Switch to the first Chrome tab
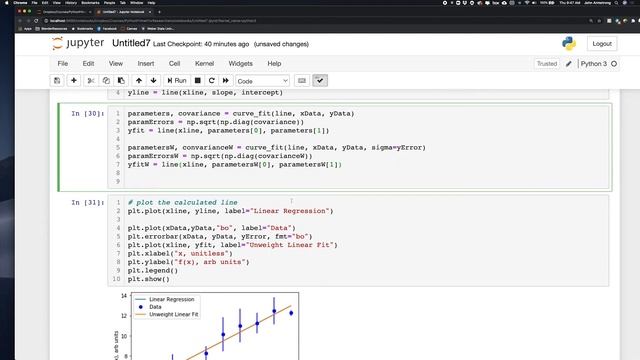The width and height of the screenshot is (640, 360). point(64,12)
